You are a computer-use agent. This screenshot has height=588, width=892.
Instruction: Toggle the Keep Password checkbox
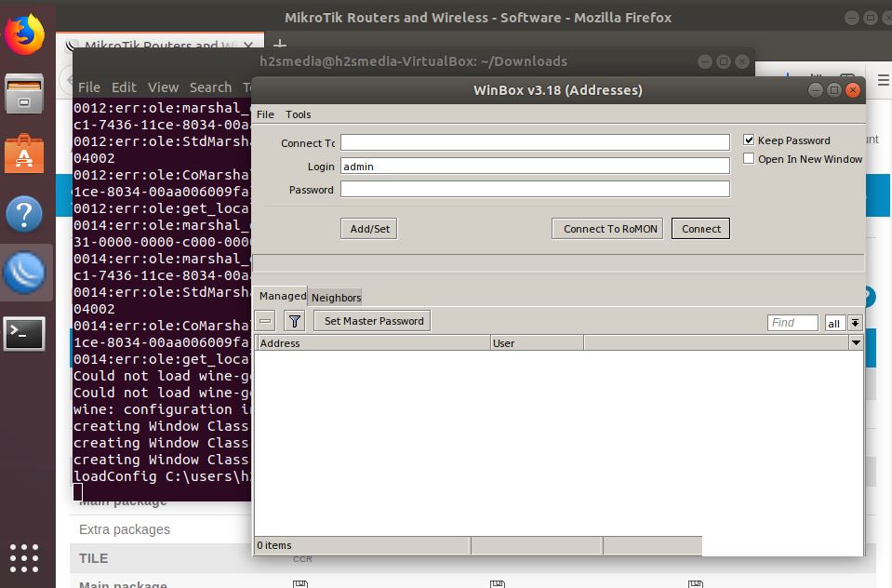pos(749,140)
